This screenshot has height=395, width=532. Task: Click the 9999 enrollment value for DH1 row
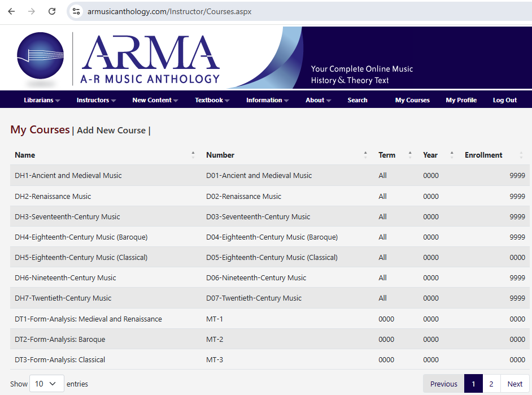click(x=517, y=175)
